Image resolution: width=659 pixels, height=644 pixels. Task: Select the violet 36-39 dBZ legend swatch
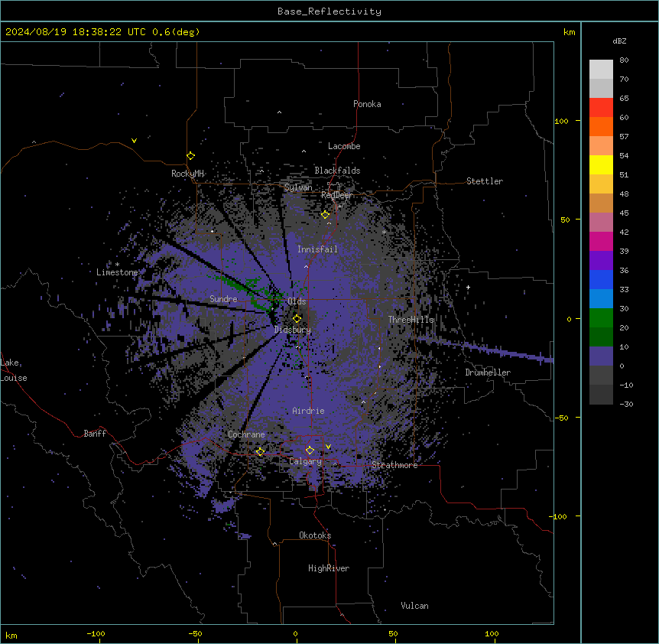(x=601, y=261)
